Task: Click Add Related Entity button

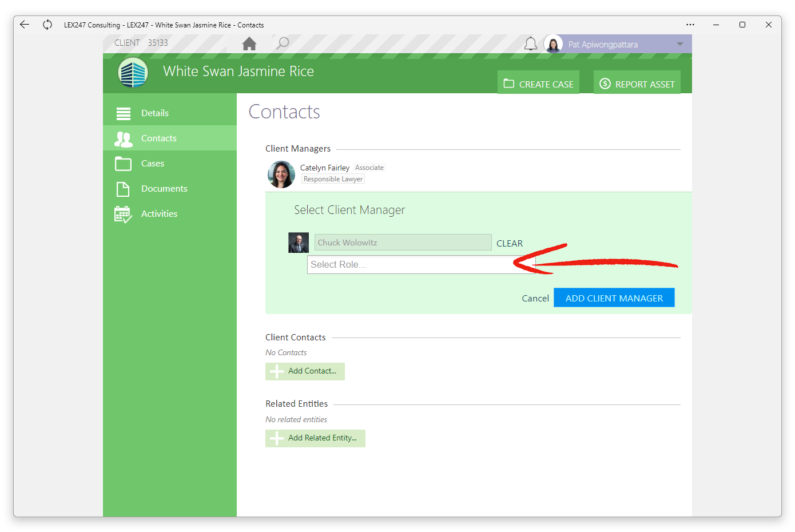Action: (x=315, y=438)
